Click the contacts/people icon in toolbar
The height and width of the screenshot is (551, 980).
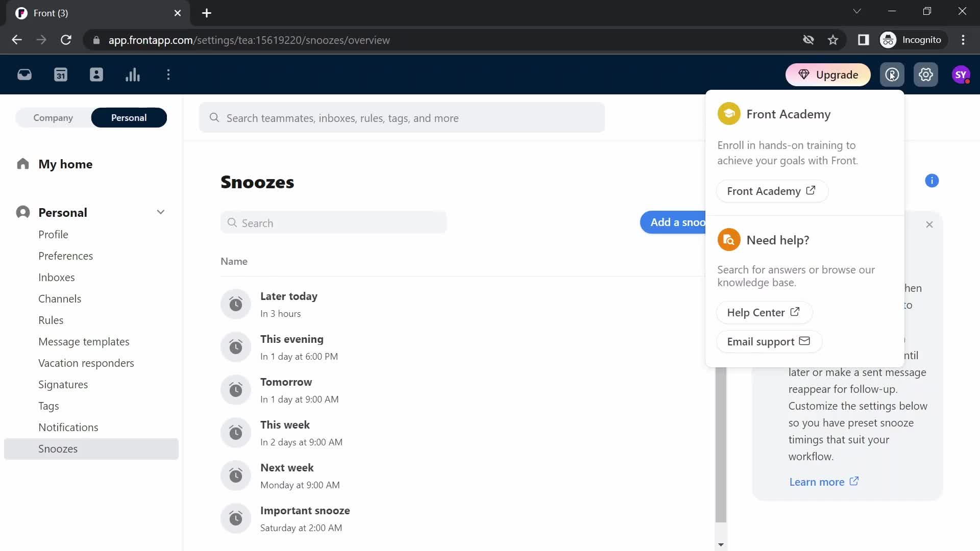pos(96,74)
